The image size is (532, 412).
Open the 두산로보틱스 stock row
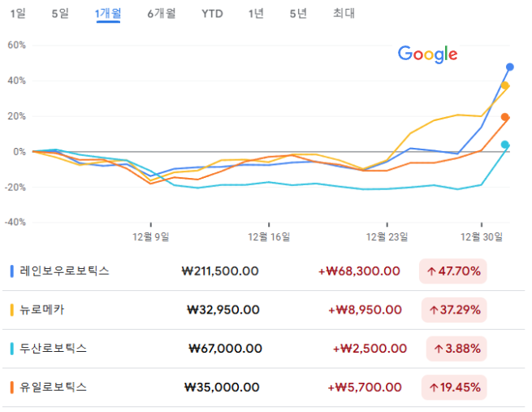click(x=264, y=349)
